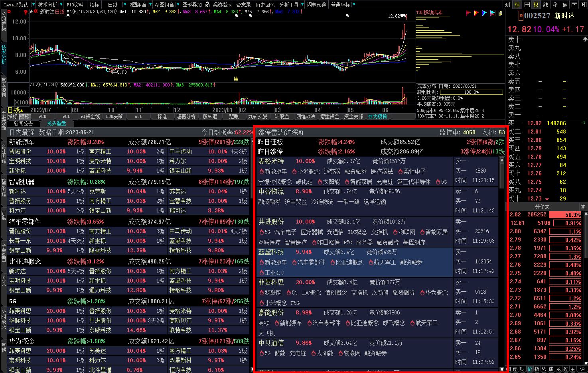Toggle the 权 adjustment button
Screen dimensions: 588x373
click(536, 5)
